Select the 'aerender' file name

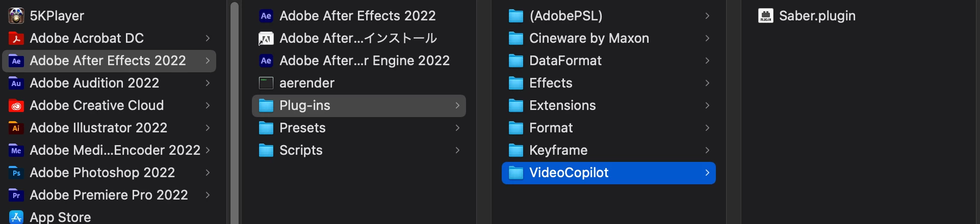[x=307, y=83]
